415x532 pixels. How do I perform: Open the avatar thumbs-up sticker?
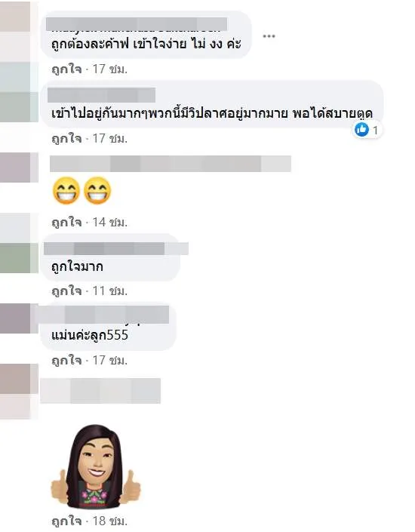[x=95, y=467]
